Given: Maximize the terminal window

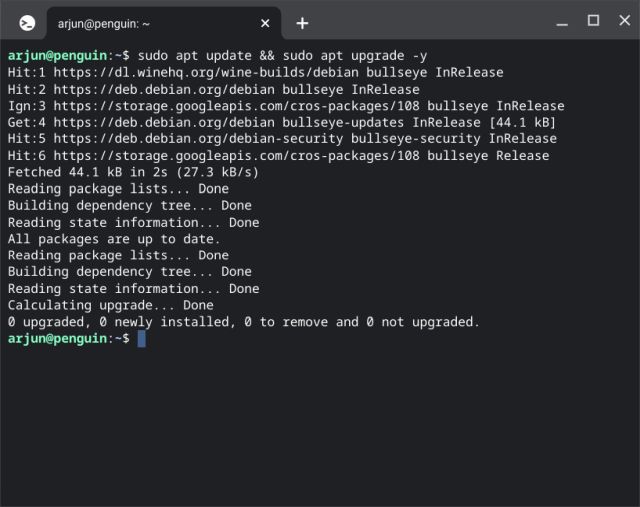Looking at the screenshot, I should (593, 21).
